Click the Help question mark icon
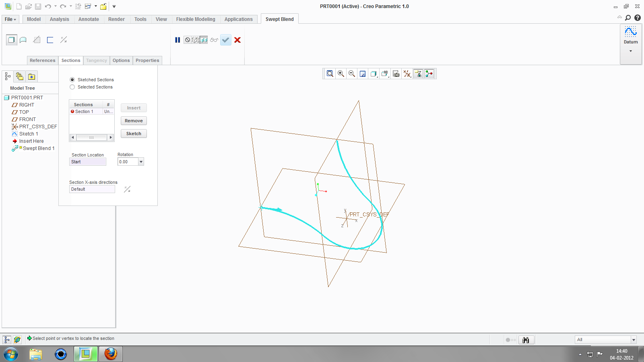The width and height of the screenshot is (644, 362). (x=638, y=18)
